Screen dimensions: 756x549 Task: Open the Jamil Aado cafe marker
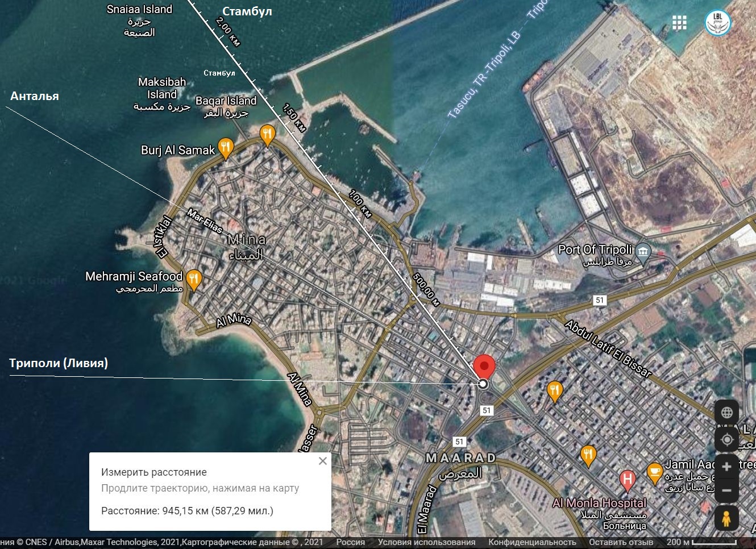pyautogui.click(x=655, y=472)
